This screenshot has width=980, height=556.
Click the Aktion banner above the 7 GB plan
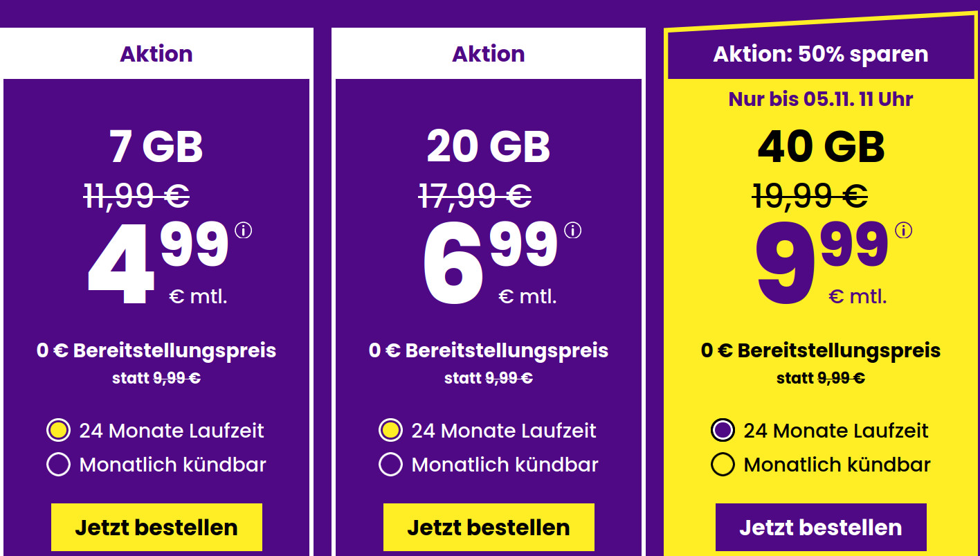[156, 53]
